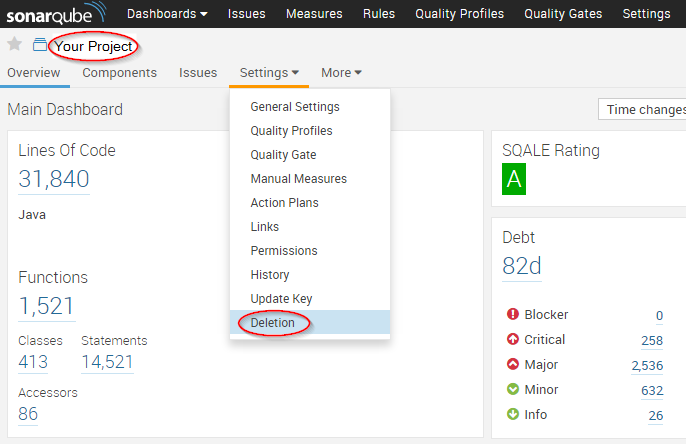Open Quality Gates in the top bar
The width and height of the screenshot is (686, 444).
point(563,14)
